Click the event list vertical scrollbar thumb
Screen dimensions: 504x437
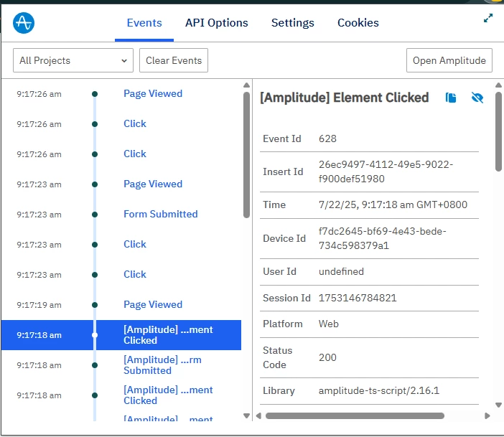246,155
